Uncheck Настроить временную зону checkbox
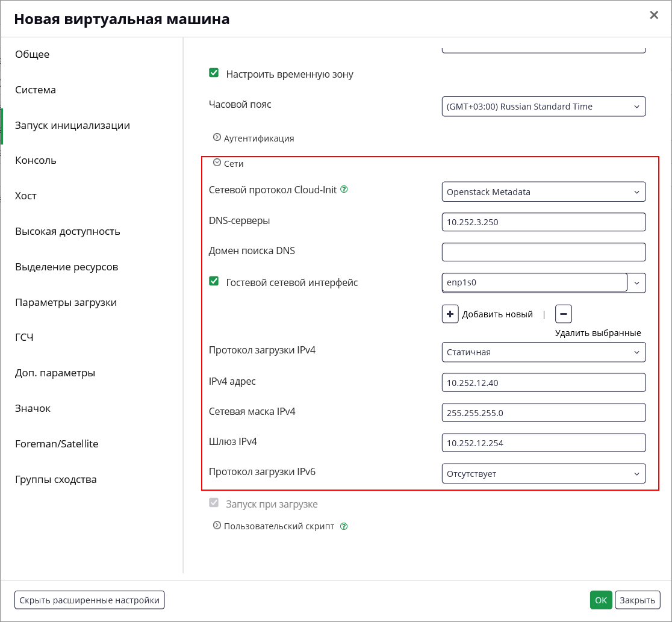The image size is (672, 622). pos(214,73)
